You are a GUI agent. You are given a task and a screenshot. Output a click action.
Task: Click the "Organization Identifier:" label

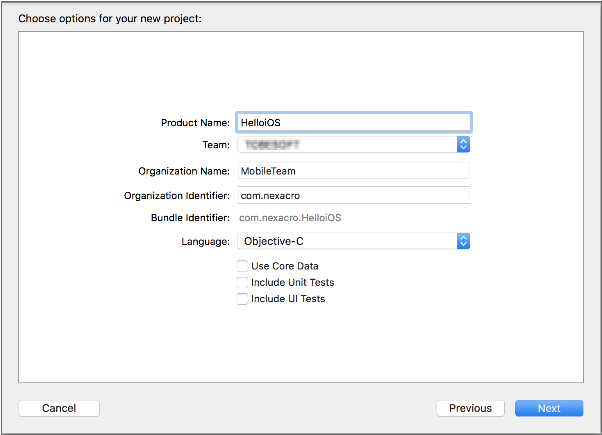coord(177,195)
